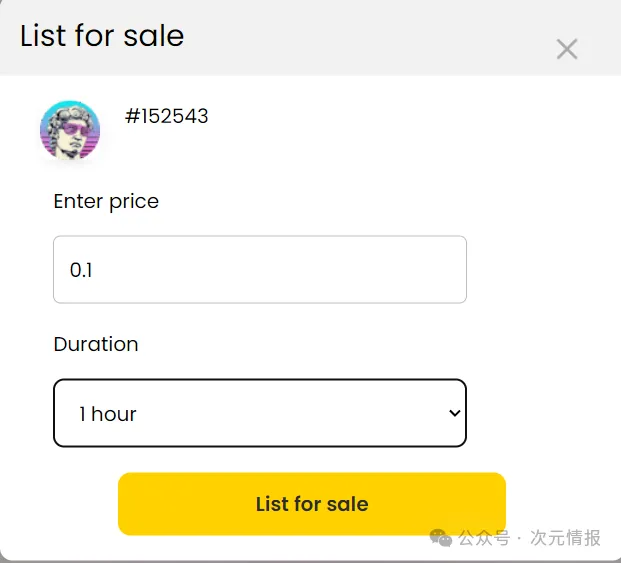
Task: Click the List for sale dialog title
Action: [102, 36]
